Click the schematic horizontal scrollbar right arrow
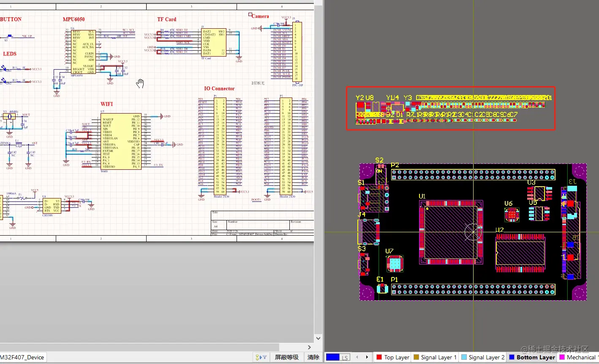Viewport: 599px width, 364px height. click(x=309, y=347)
